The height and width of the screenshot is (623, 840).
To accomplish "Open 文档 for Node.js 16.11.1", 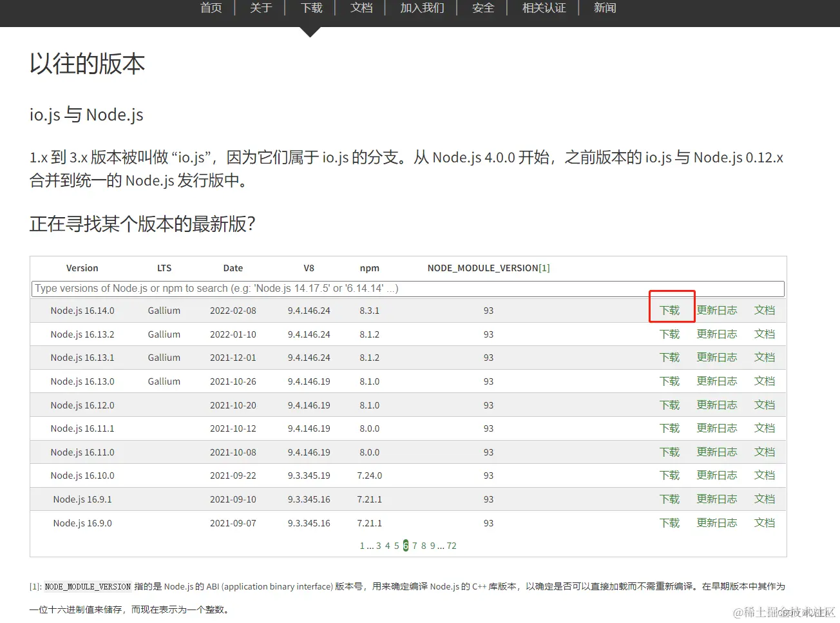I will [765, 428].
